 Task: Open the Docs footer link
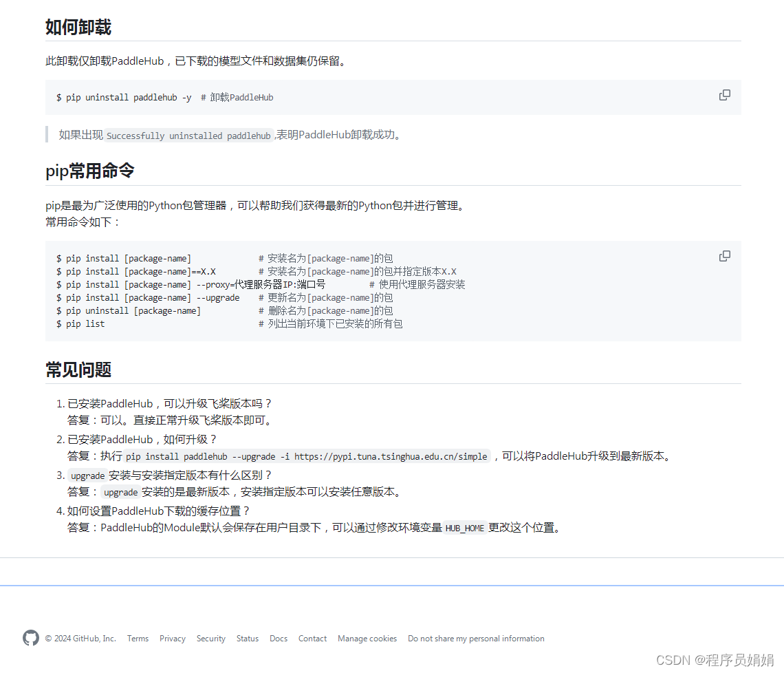point(279,639)
